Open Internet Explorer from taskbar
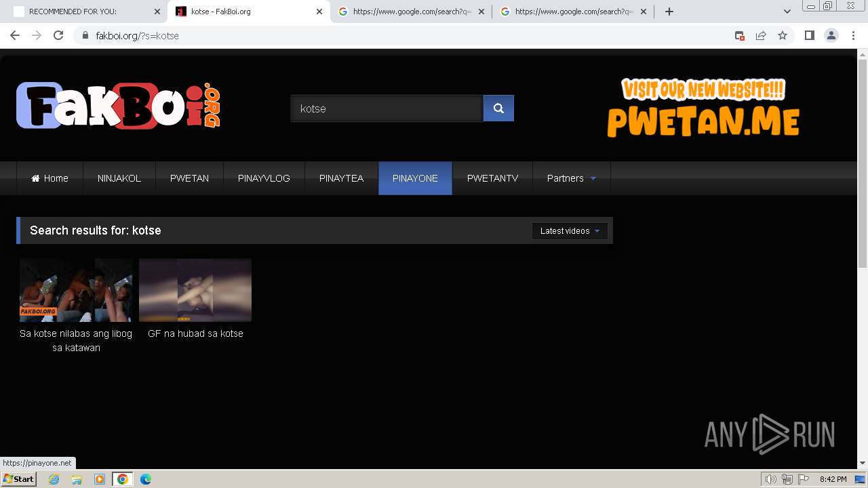The height and width of the screenshot is (488, 868). point(54,479)
